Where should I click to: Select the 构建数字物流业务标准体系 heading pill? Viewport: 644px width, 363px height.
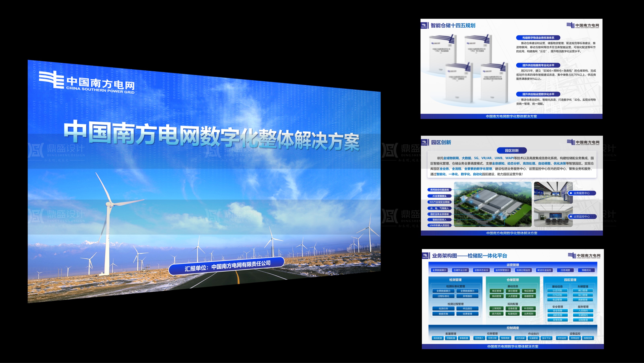(538, 38)
